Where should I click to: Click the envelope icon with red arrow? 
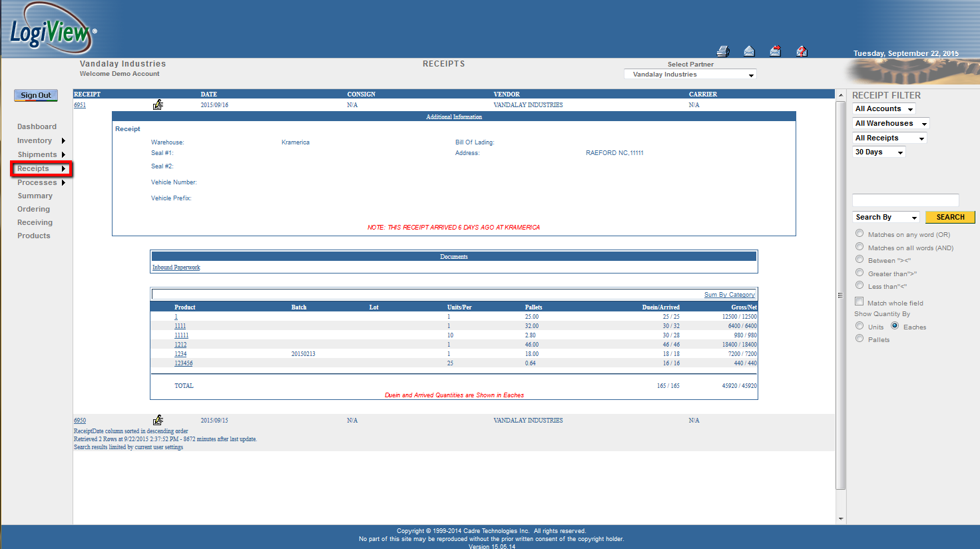coord(775,51)
